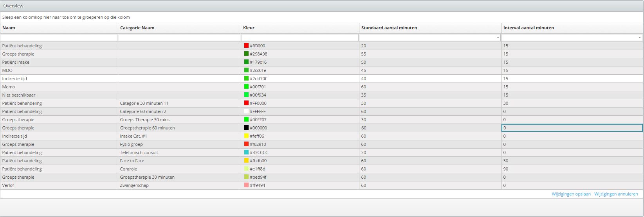644x217 pixels.
Task: Select the Memo name cell
Action: click(x=59, y=87)
